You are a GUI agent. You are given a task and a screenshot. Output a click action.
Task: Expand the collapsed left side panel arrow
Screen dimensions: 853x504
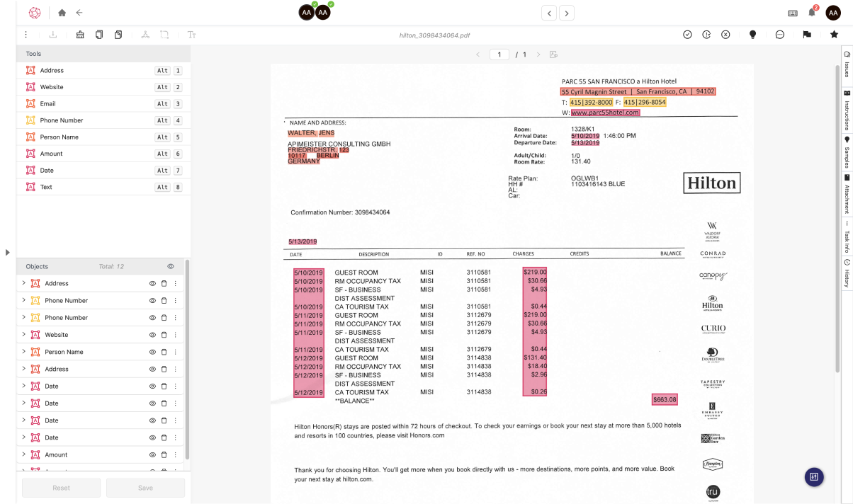8,252
